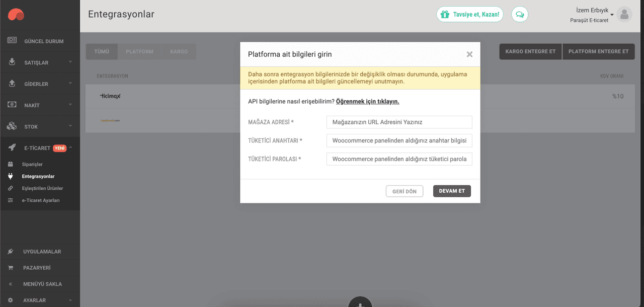Click the Geri Dön button
The width and height of the screenshot is (644, 307).
tap(405, 191)
